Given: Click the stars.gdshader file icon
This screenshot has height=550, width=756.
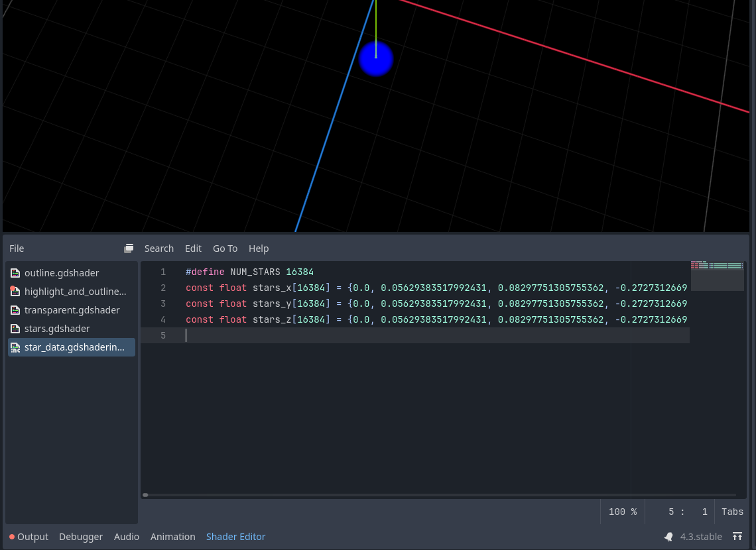Looking at the screenshot, I should pos(15,329).
